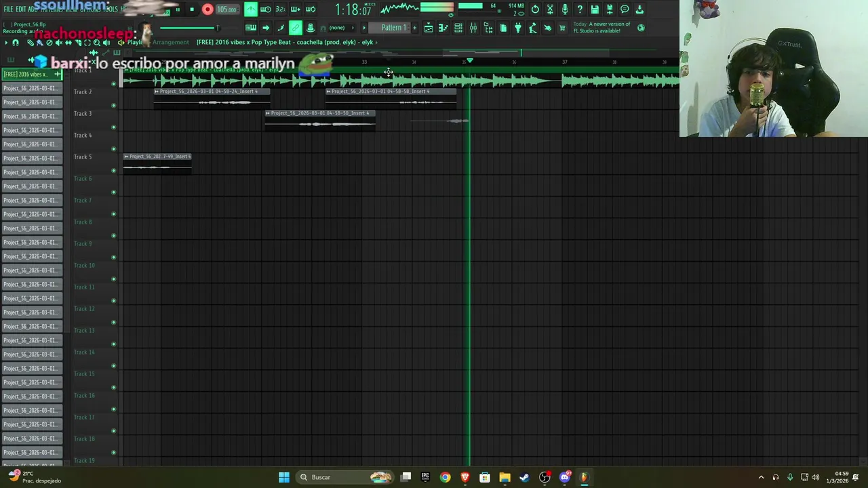Click bar 37 on the timeline ruler

[x=564, y=62]
